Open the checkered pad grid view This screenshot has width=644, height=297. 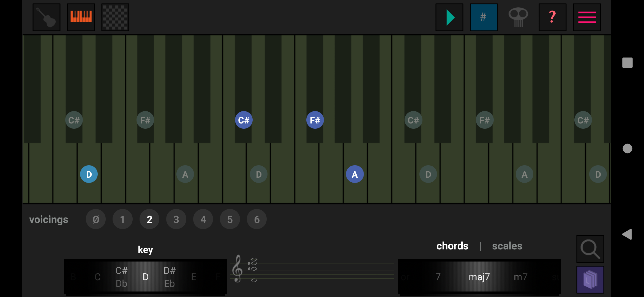click(115, 17)
